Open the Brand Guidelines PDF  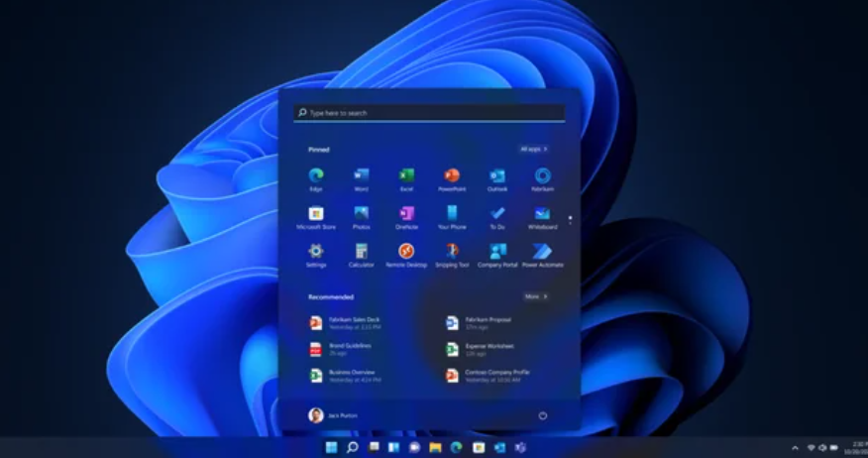[341, 349]
